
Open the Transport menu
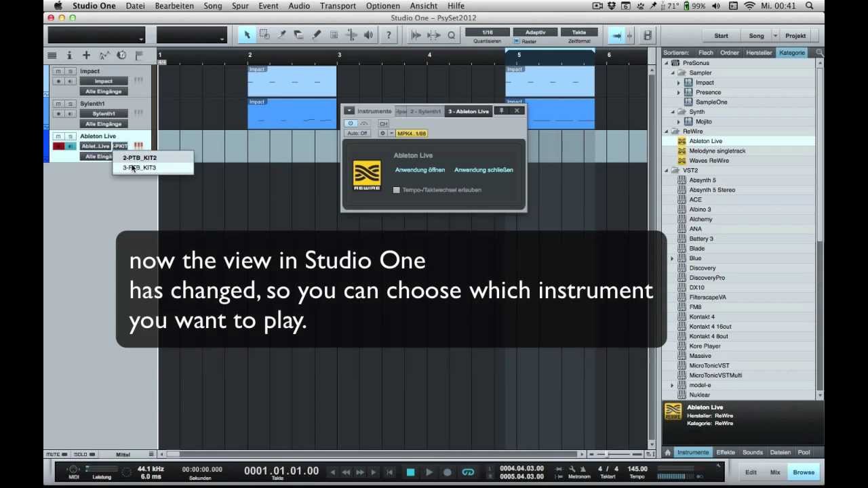tap(338, 6)
